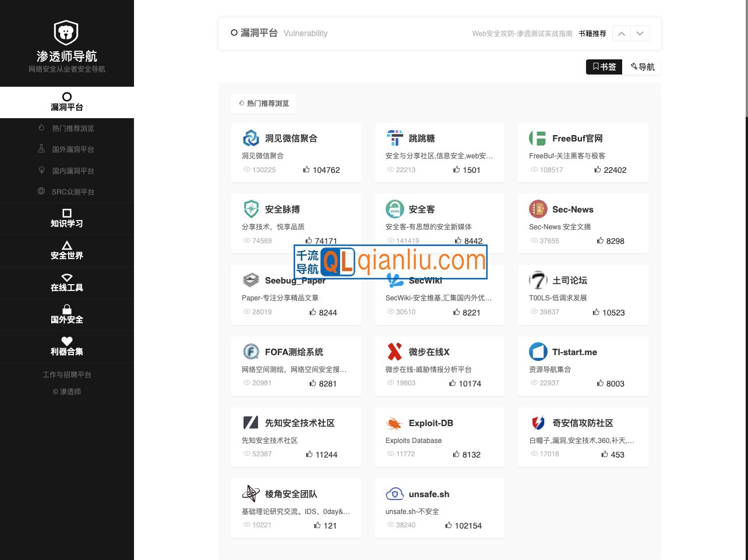The image size is (748, 560).
Task: Switch to the 书签 tab
Action: tap(604, 67)
